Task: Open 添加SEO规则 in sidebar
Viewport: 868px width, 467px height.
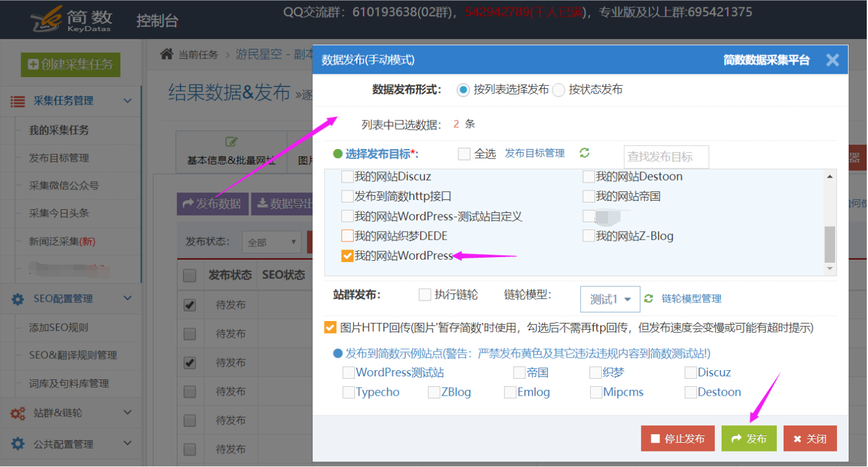Action: tap(59, 327)
